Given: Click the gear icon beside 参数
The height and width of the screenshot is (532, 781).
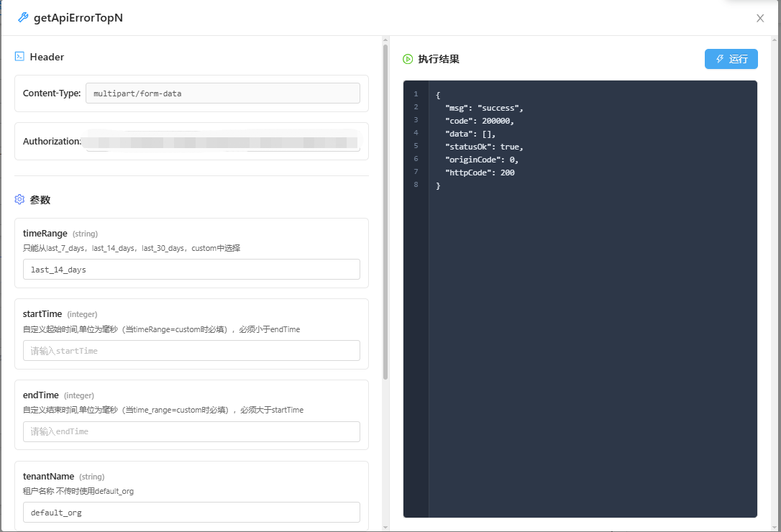Looking at the screenshot, I should (x=19, y=200).
